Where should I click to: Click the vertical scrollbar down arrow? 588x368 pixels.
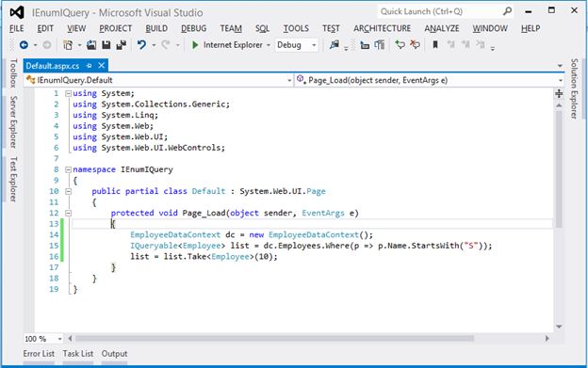click(559, 327)
